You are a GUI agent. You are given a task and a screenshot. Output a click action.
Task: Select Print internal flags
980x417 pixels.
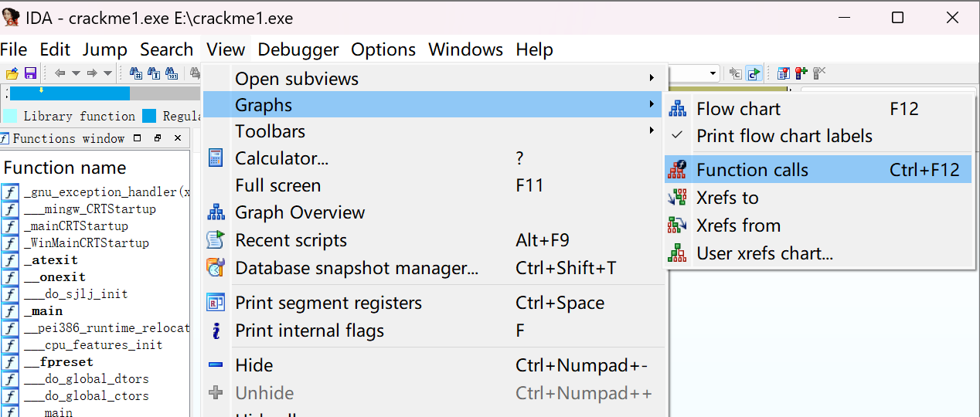(x=433, y=331)
